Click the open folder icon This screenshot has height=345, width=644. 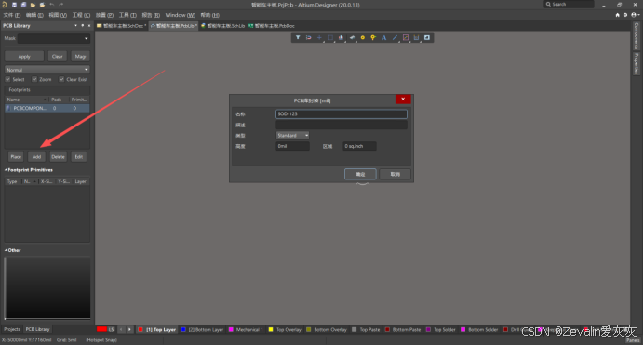pyautogui.click(x=33, y=5)
